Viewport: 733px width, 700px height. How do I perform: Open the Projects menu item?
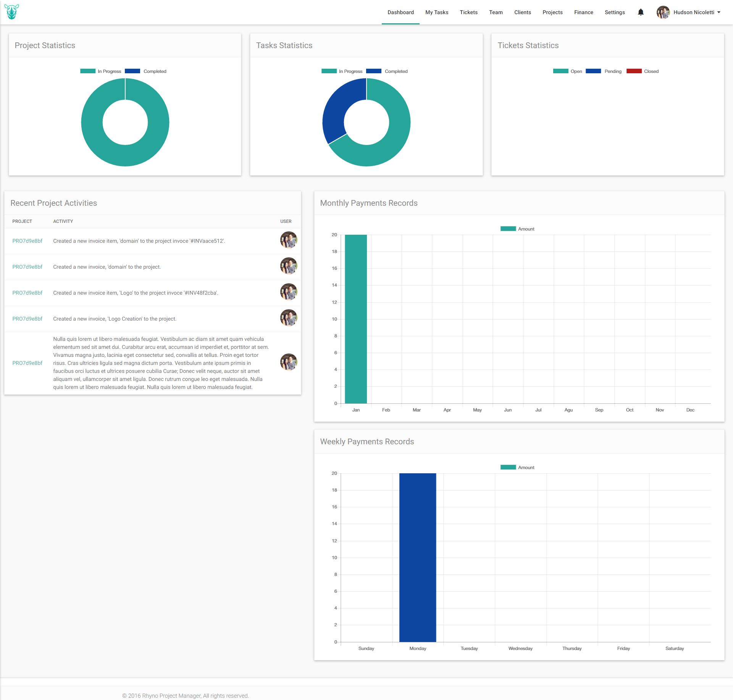pos(552,12)
